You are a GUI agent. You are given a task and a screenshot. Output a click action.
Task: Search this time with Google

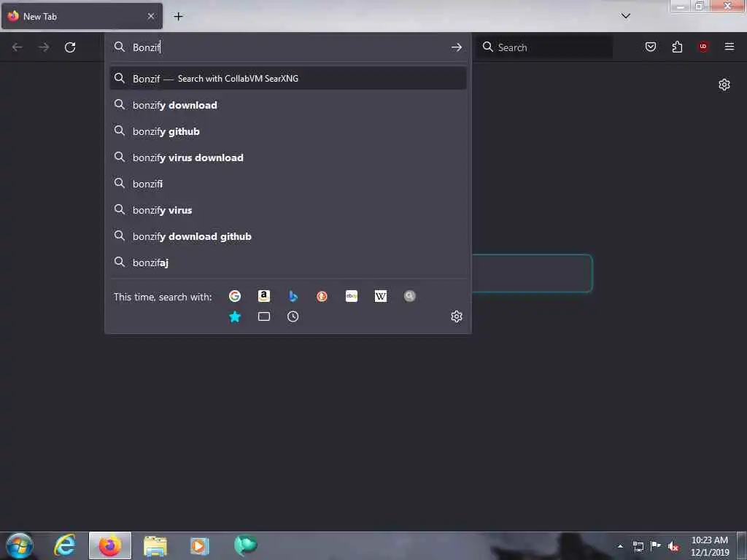tap(235, 296)
